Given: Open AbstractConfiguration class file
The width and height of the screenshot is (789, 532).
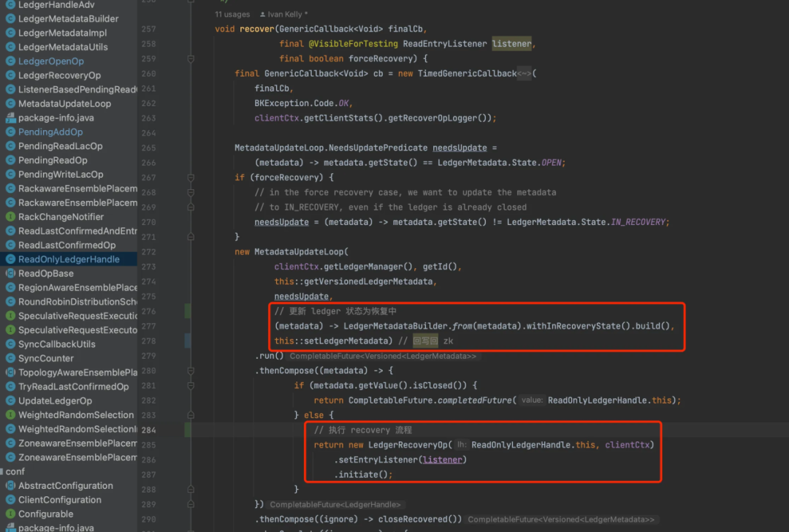Looking at the screenshot, I should click(66, 485).
